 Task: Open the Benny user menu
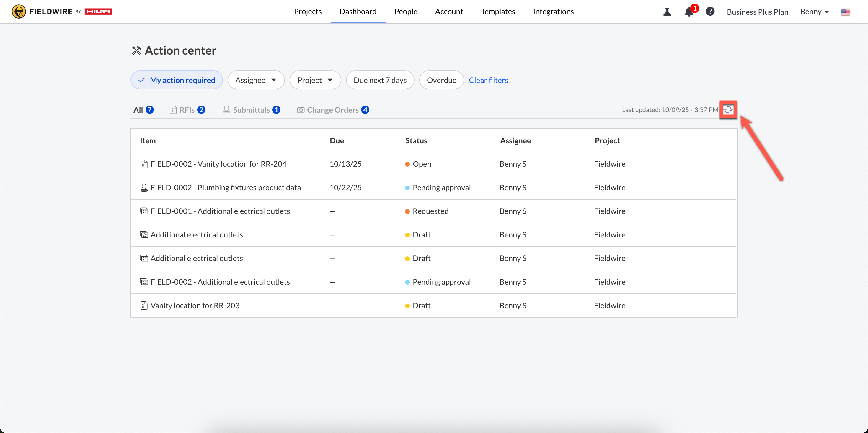click(814, 12)
